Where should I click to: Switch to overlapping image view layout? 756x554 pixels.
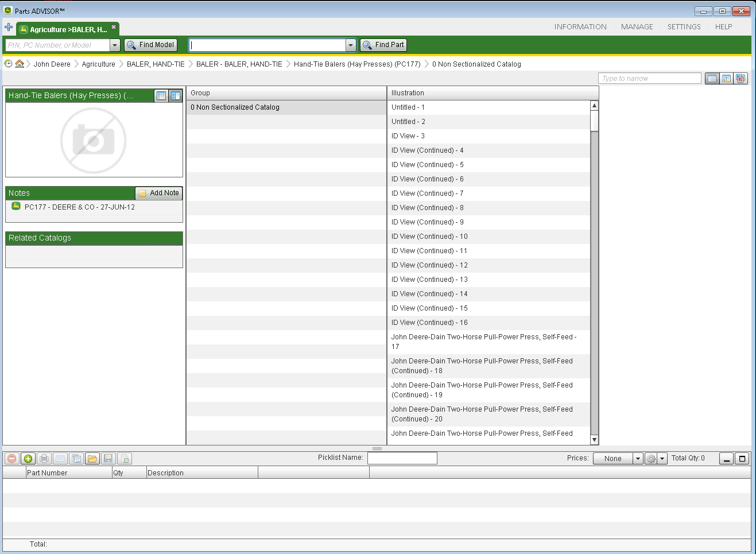point(741,79)
